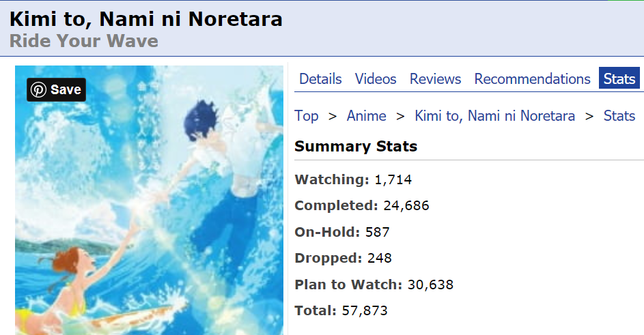
Task: Follow the Top breadcrumb link
Action: (307, 116)
